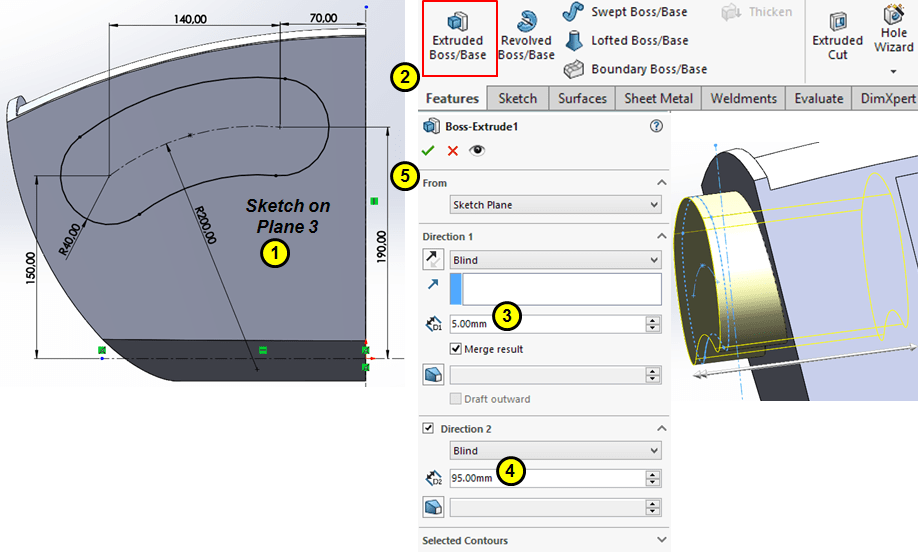The image size is (918, 552).
Task: Uncheck the Merge result checkbox
Action: 456,349
